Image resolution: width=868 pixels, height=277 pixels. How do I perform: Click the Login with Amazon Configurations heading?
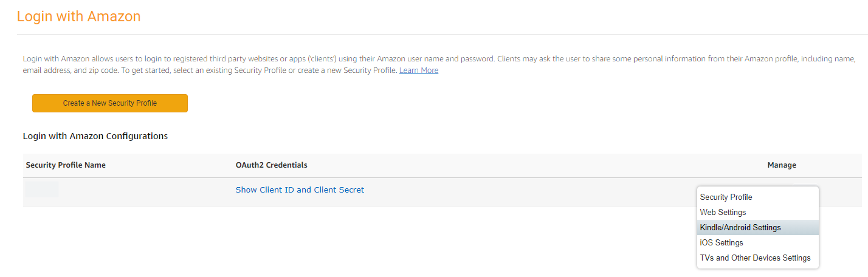(x=95, y=136)
